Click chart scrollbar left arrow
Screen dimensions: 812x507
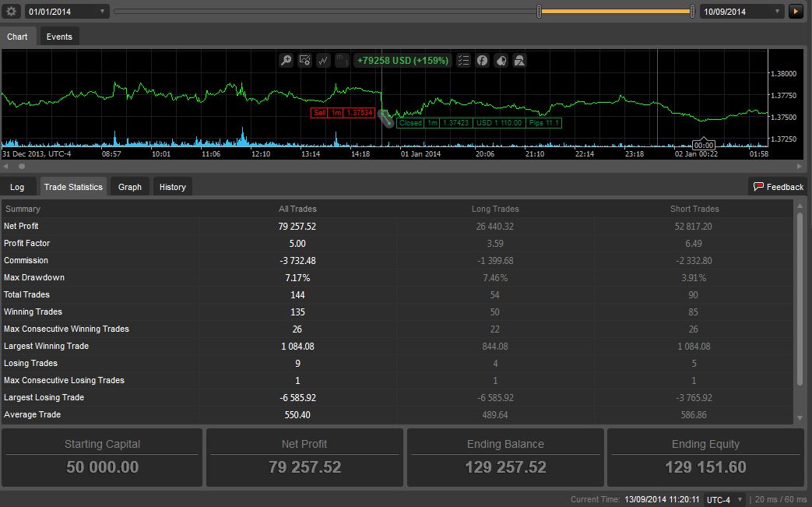click(5, 166)
